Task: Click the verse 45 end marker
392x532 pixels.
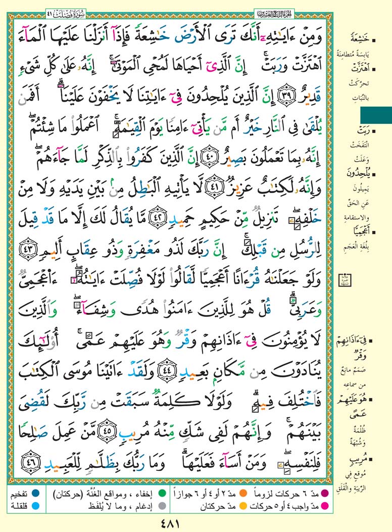Action: click(107, 431)
